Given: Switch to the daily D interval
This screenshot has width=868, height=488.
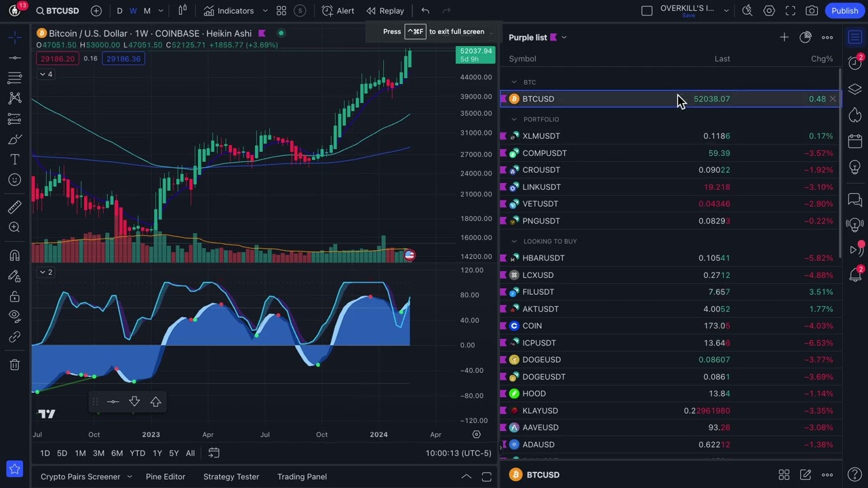Looking at the screenshot, I should pyautogui.click(x=119, y=11).
